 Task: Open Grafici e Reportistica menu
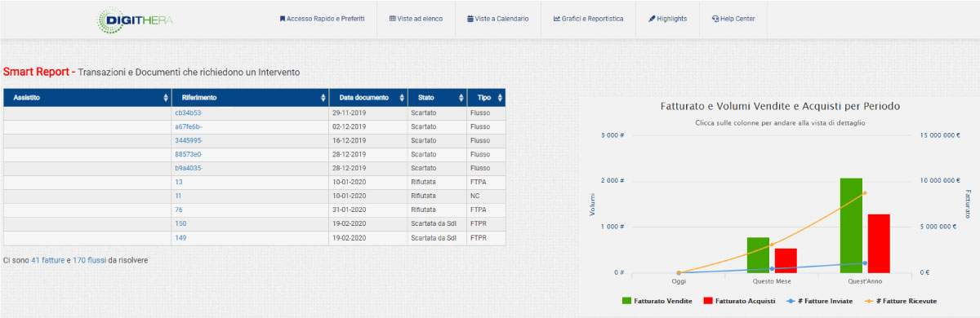588,19
